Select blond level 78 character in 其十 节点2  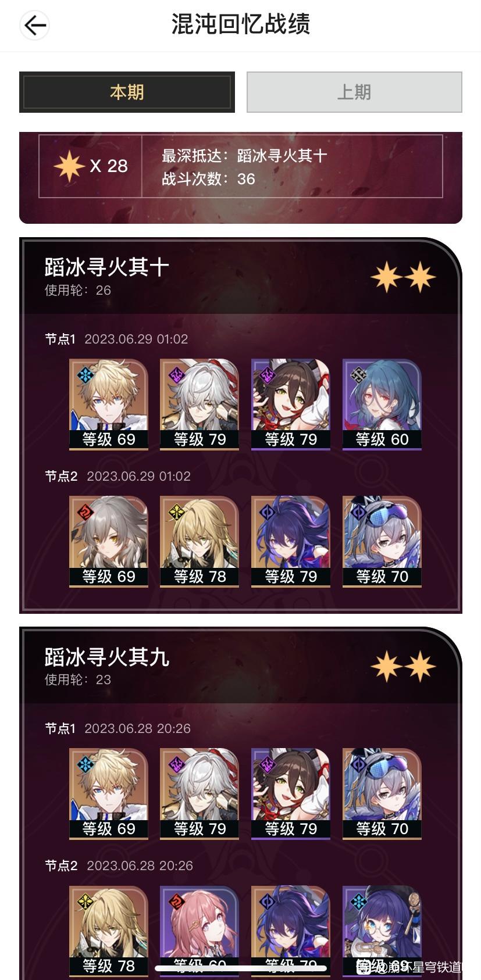pyautogui.click(x=199, y=541)
